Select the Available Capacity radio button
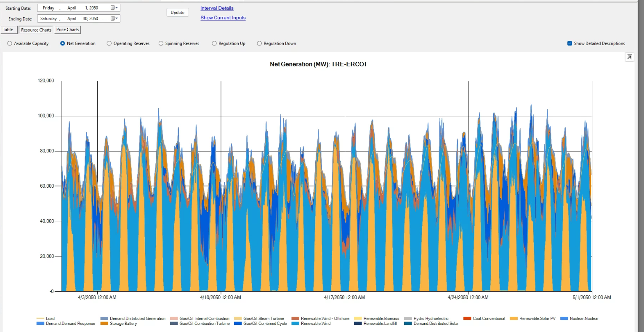Viewport: 644px width, 332px height. pyautogui.click(x=10, y=43)
